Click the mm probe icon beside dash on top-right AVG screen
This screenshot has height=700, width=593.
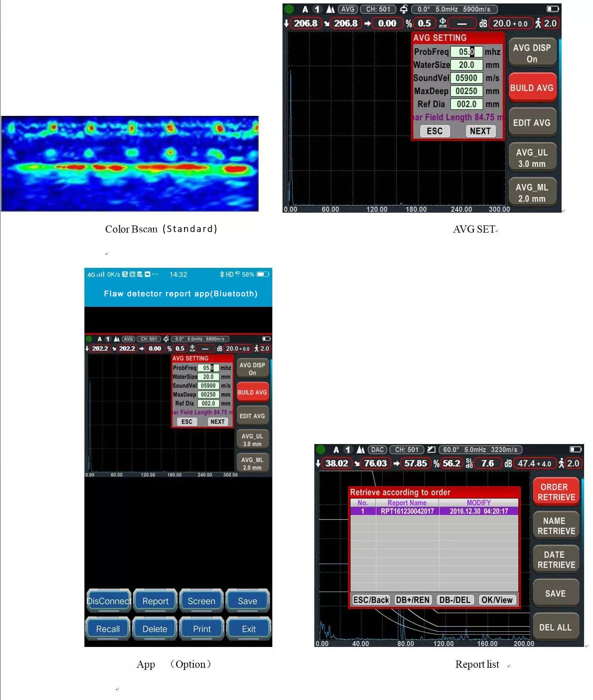(442, 23)
